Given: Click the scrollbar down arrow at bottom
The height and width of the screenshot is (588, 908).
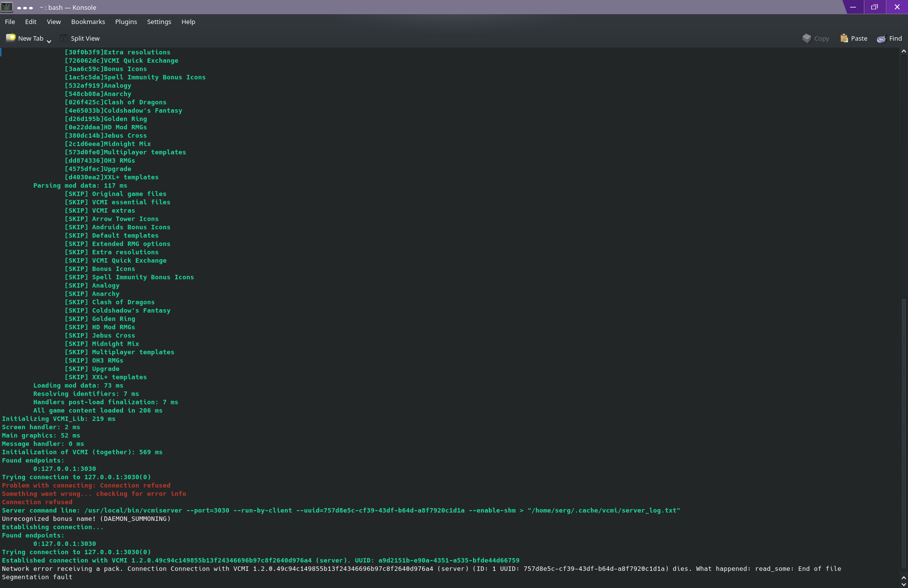Looking at the screenshot, I should tap(904, 584).
